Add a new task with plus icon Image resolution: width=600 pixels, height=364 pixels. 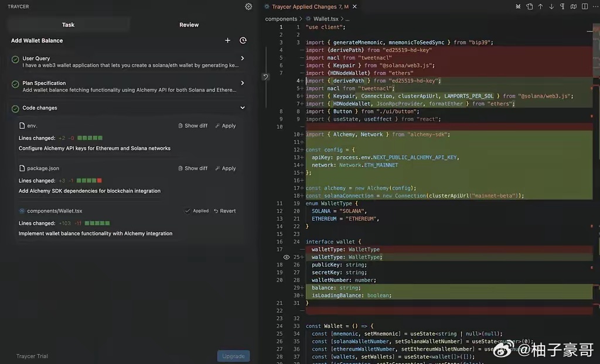[228, 40]
